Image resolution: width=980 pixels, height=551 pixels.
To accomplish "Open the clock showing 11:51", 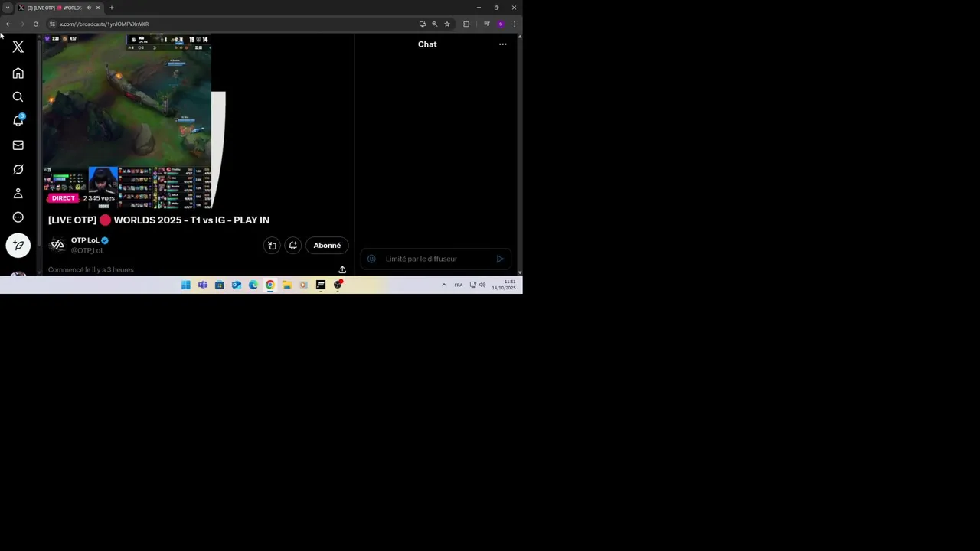I will (x=504, y=285).
